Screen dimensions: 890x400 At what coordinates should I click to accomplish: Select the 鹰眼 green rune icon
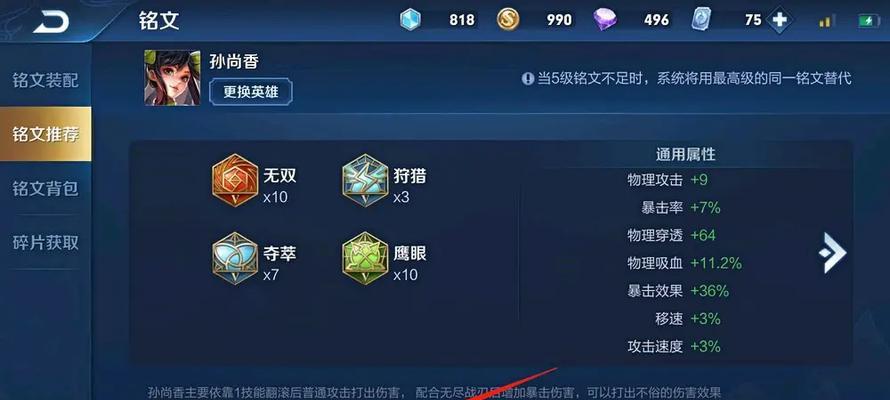pyautogui.click(x=366, y=258)
